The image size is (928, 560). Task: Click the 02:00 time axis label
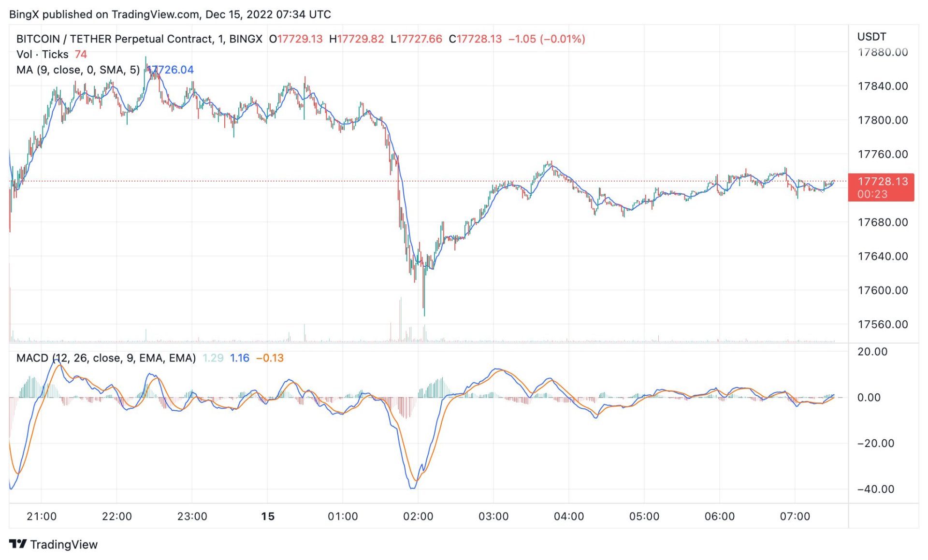(x=418, y=516)
